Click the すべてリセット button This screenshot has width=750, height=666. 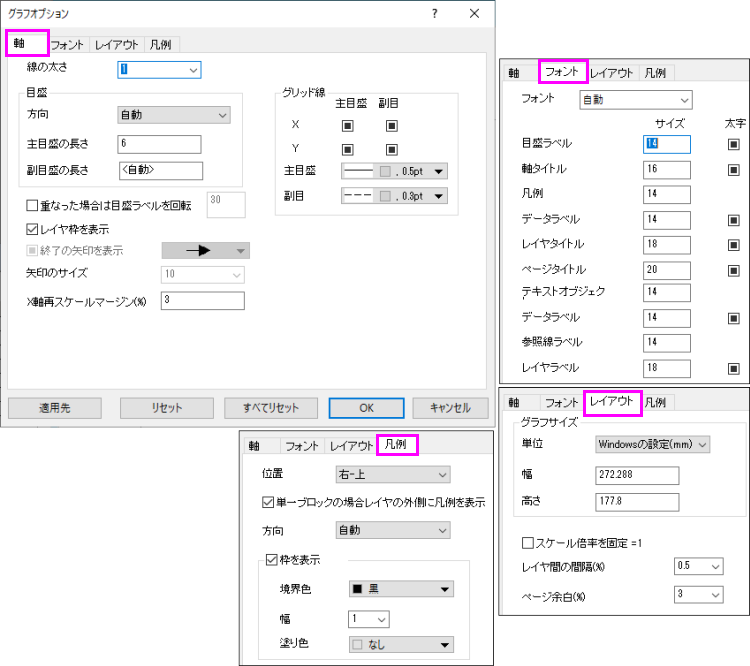coord(271,408)
